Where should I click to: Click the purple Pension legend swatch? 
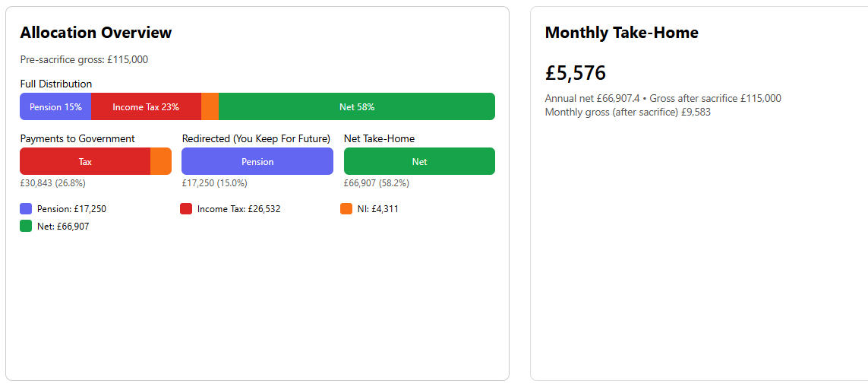click(26, 209)
